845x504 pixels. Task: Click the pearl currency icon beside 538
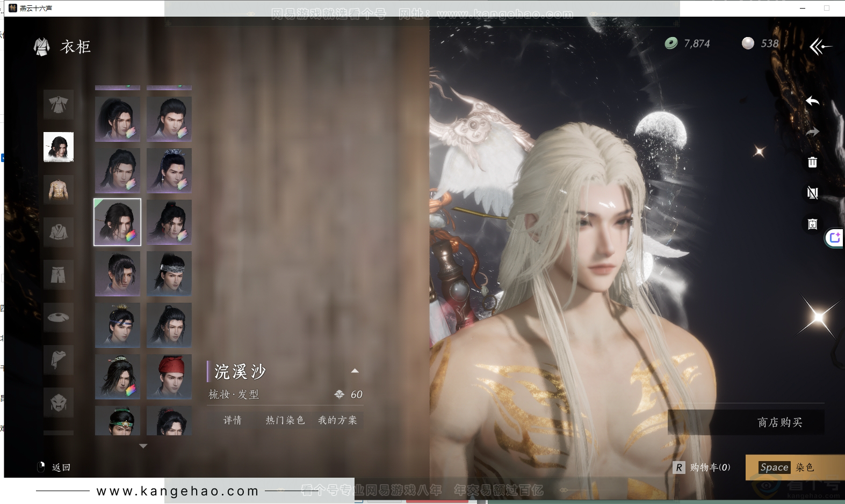[748, 43]
